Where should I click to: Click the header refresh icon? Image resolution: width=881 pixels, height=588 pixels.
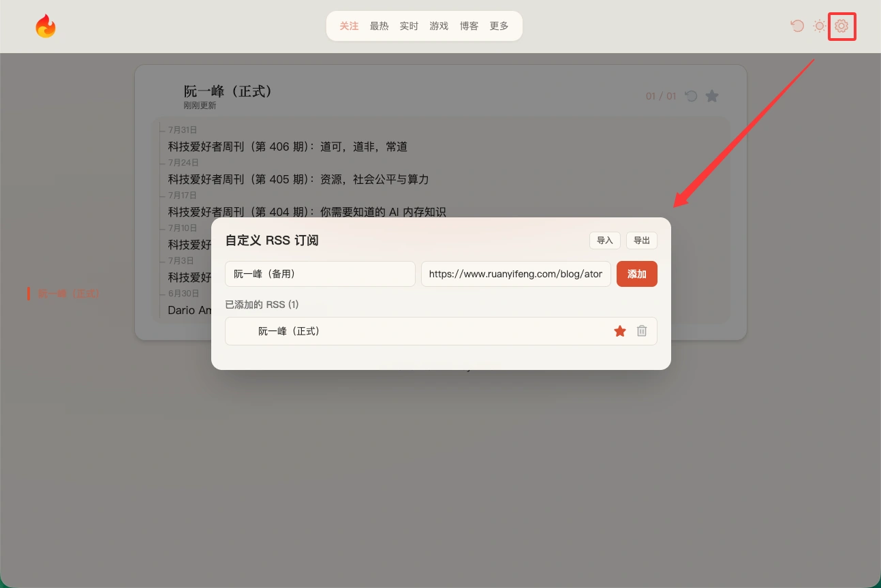[x=797, y=26]
